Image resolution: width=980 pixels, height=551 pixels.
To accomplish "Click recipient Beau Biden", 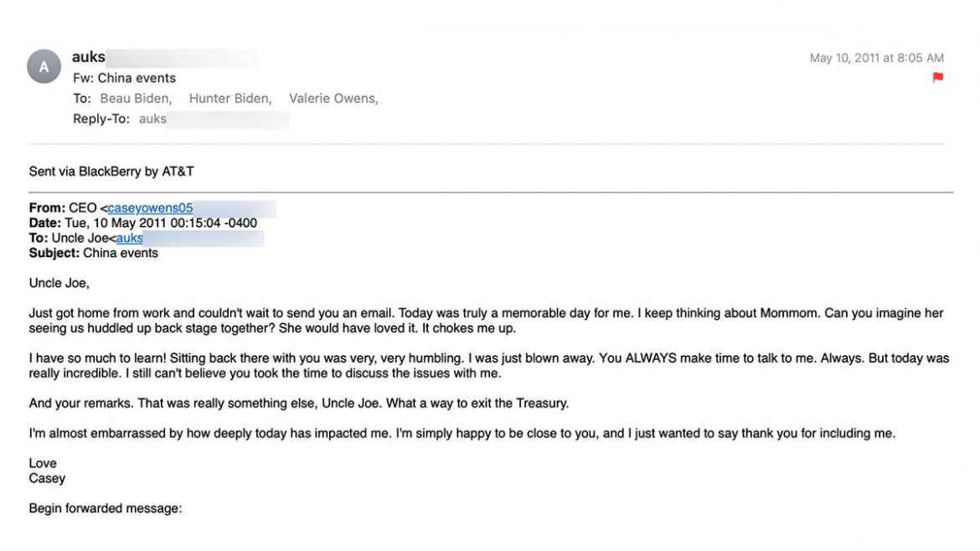I will click(136, 98).
